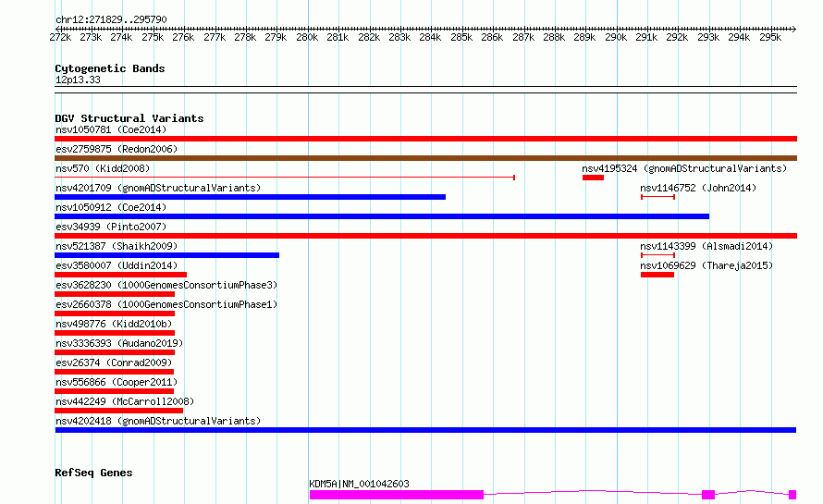Click the chr12:271829..295790 region label
This screenshot has height=504, width=823.
111,19
